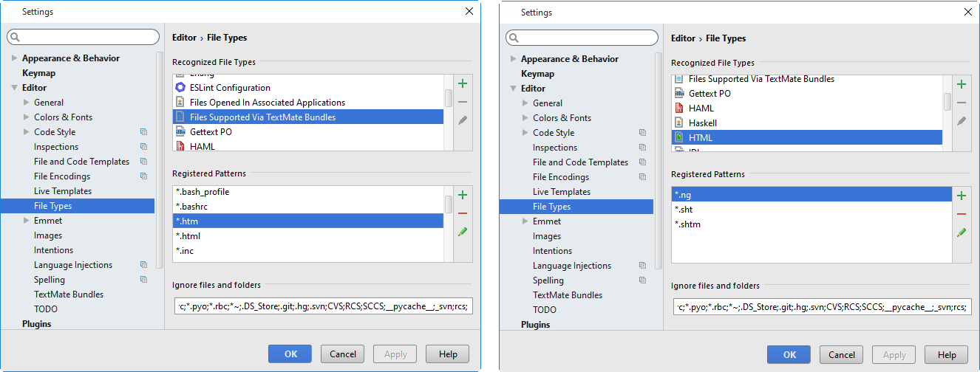Expand General node in left window

27,103
